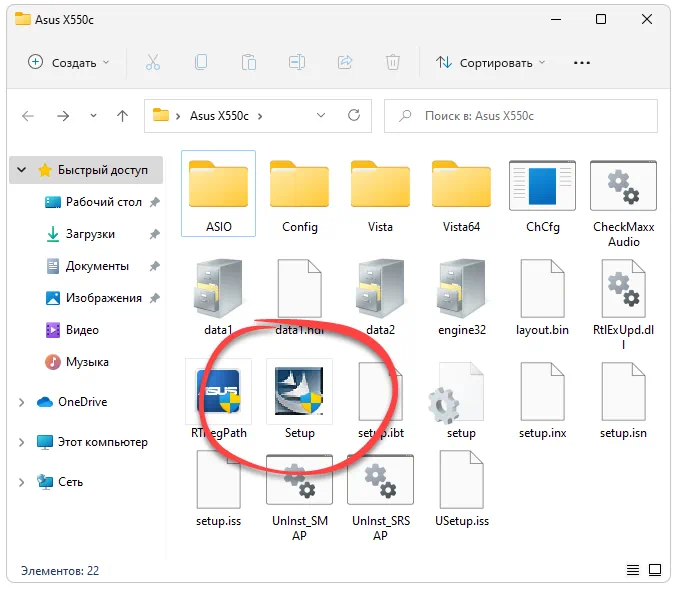Select the setup.isn file
Viewport: 678px width, 591px height.
pyautogui.click(x=623, y=400)
